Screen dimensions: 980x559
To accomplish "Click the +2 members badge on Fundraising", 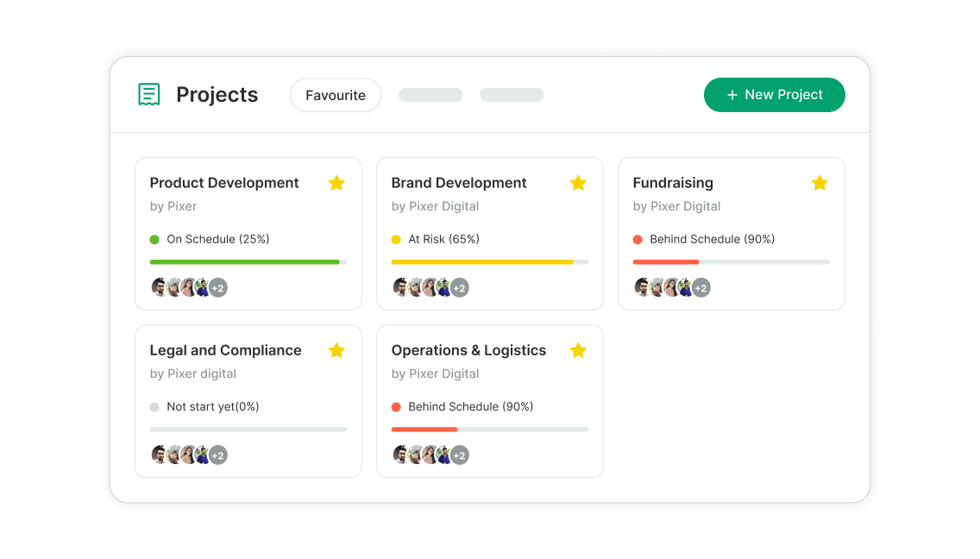I will pyautogui.click(x=701, y=288).
